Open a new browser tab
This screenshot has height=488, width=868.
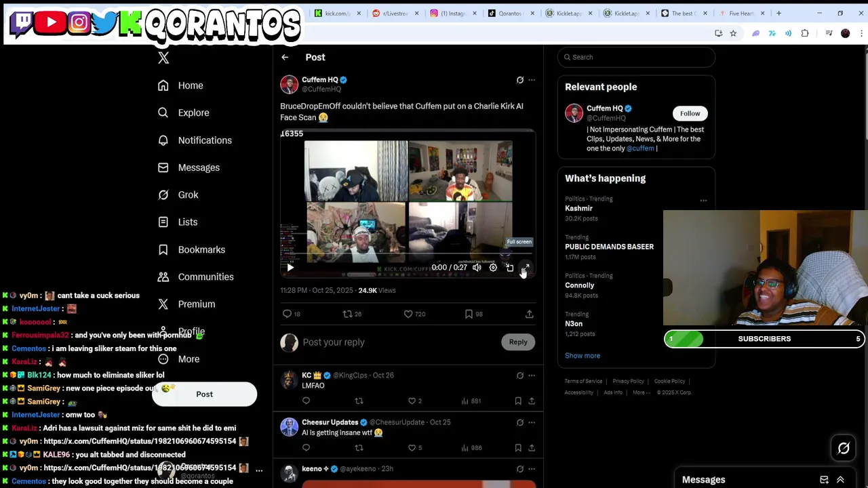(x=778, y=13)
